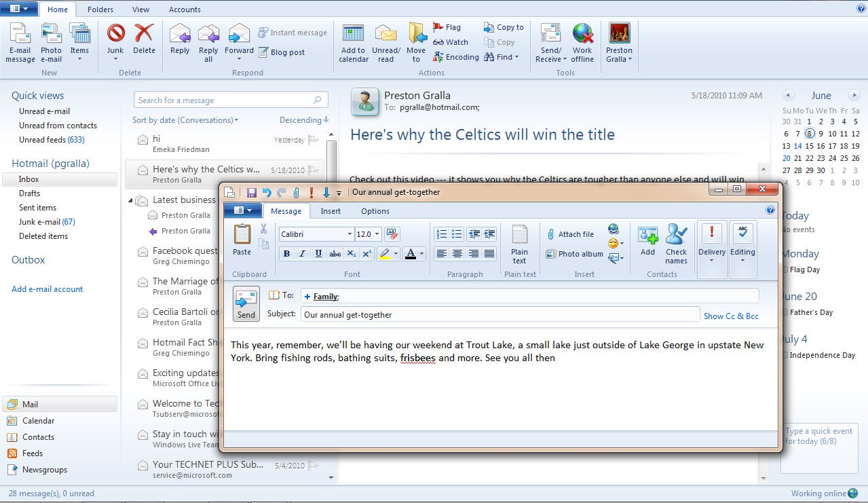Open Send/Receive dropdown
The width and height of the screenshot is (868, 503).
(x=550, y=43)
